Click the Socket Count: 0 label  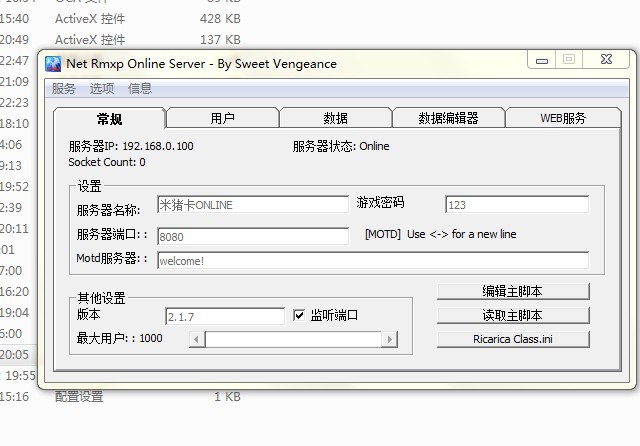coord(107,162)
